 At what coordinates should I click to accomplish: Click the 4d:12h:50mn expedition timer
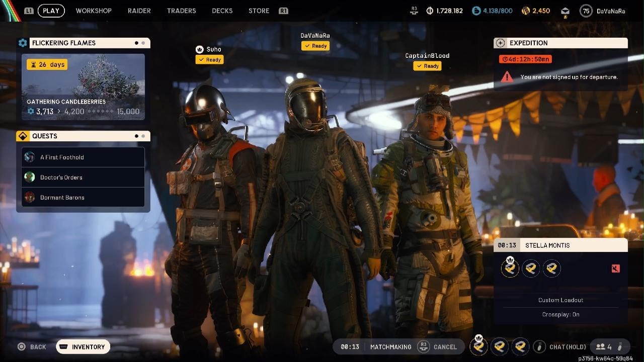click(525, 59)
